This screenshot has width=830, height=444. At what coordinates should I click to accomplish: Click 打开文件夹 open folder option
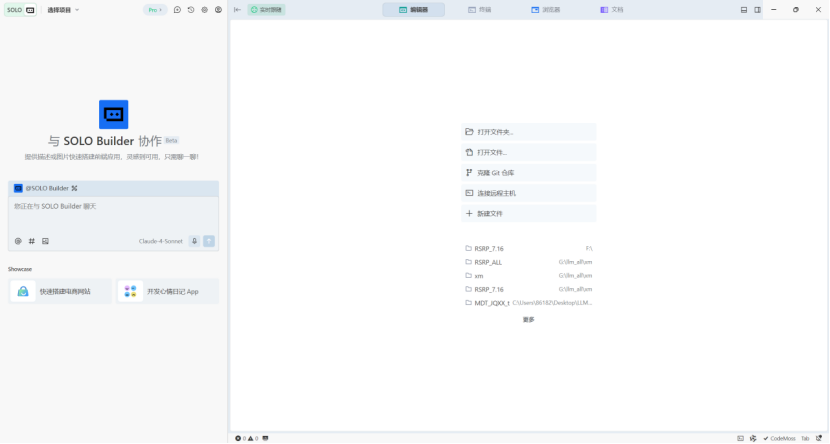coord(529,132)
